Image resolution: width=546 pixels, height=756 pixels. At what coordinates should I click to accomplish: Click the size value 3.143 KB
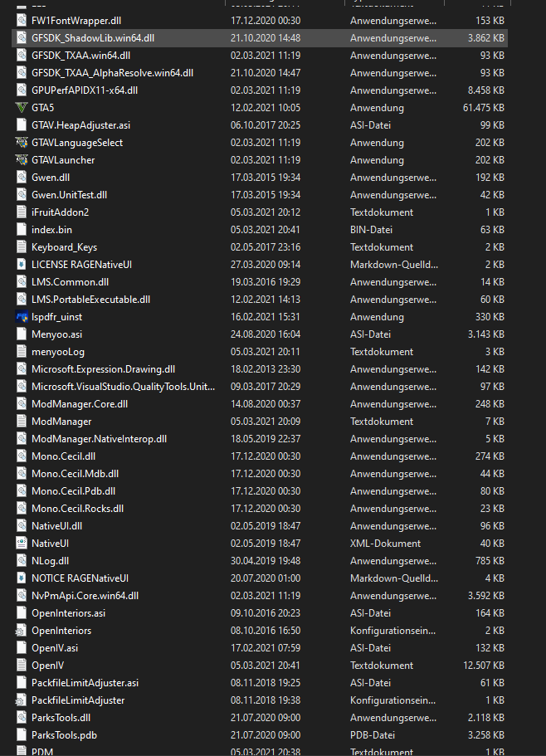click(x=485, y=334)
